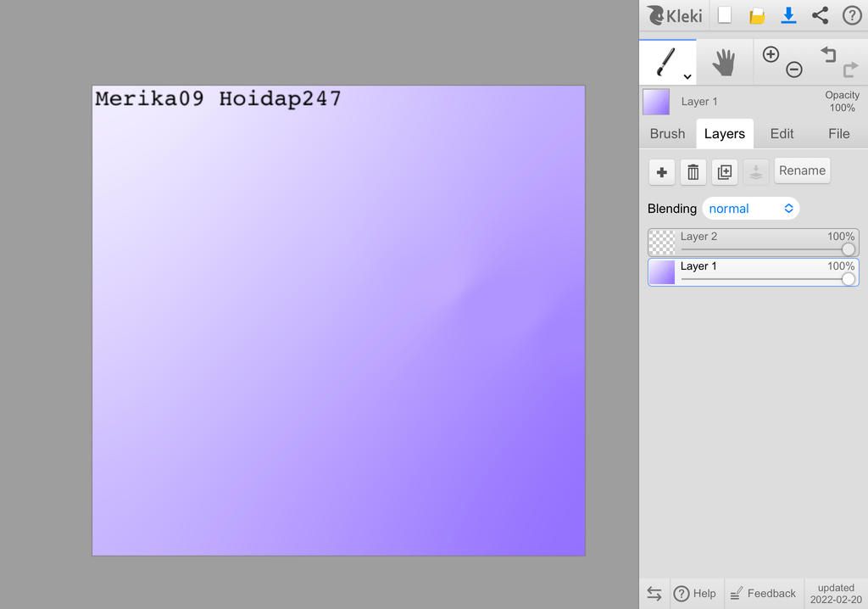Expand the brush tool dropdown arrow
868x609 pixels.
pos(687,76)
